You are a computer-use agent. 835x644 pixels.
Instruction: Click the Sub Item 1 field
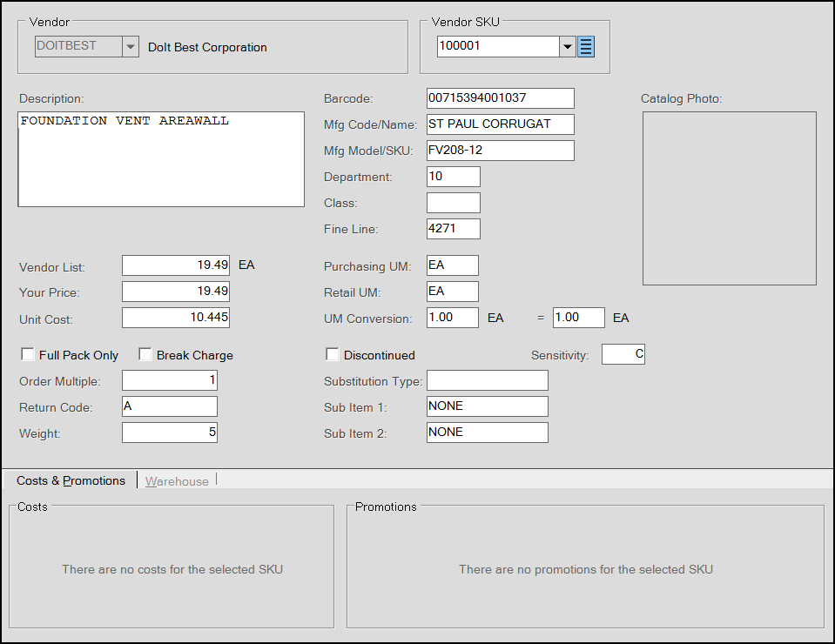click(x=488, y=406)
